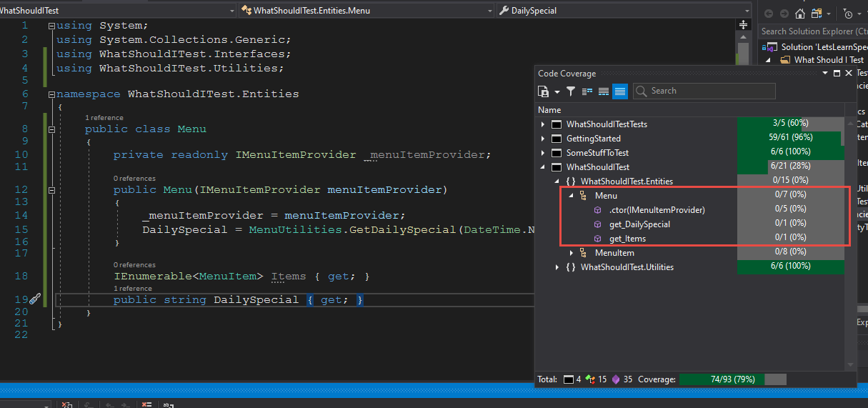Collapse the Menu class coverage node
This screenshot has height=408, width=868.
[x=572, y=196]
